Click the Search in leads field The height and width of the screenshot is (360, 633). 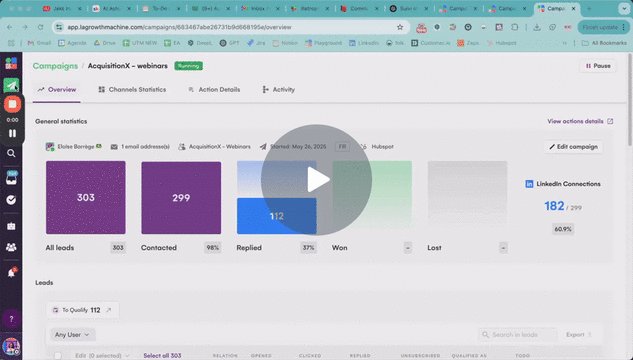[x=517, y=335]
